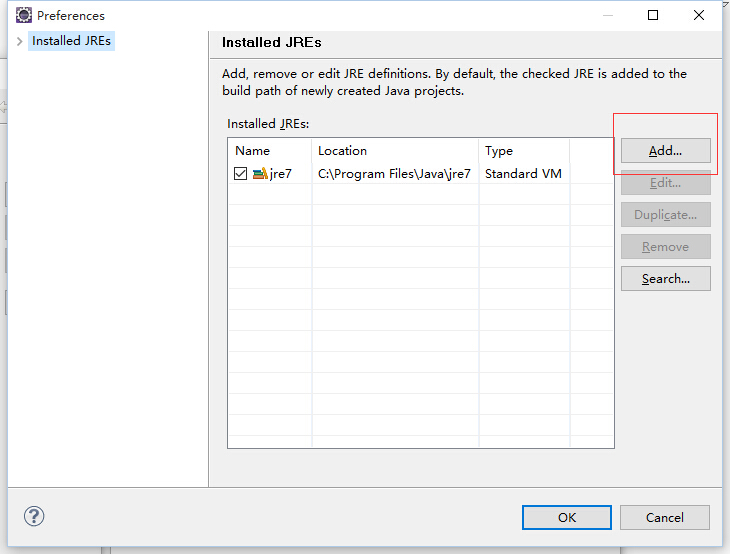Sort by the Location column header
Screen dimensions: 730x554
point(395,151)
